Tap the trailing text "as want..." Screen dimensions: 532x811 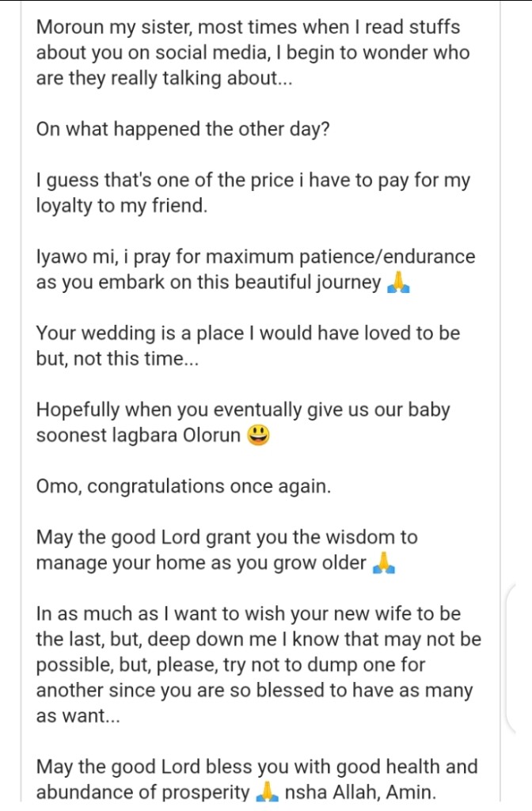78,716
